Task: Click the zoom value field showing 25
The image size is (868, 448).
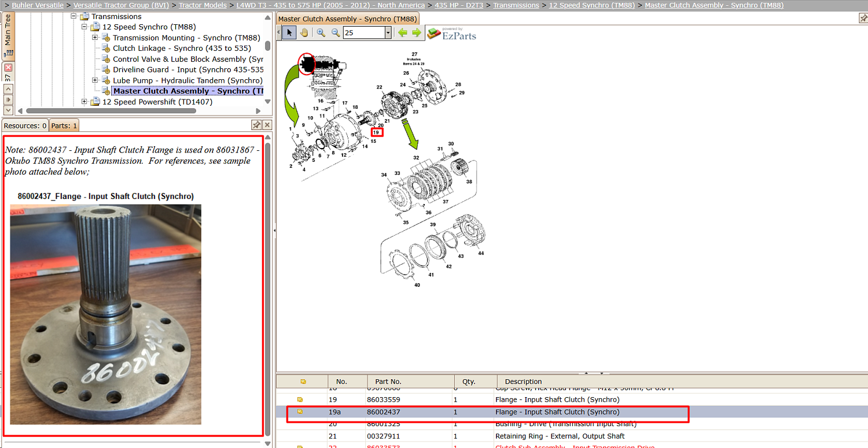Action: coord(364,33)
